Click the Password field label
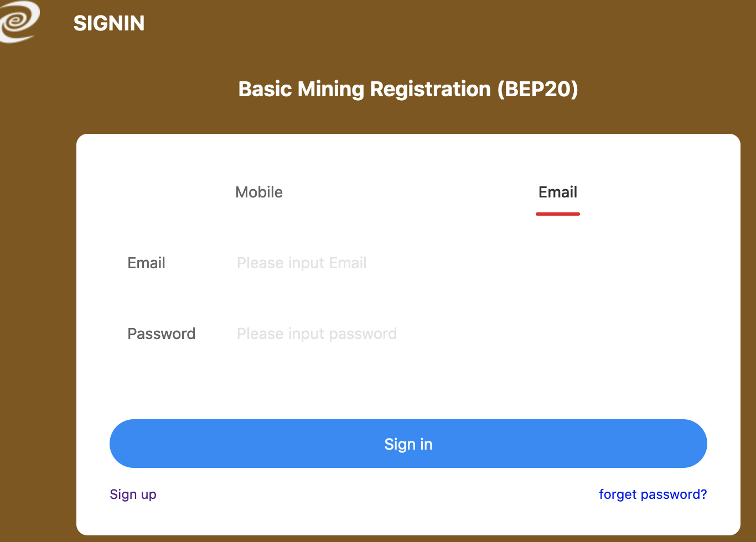This screenshot has width=756, height=542. [161, 333]
